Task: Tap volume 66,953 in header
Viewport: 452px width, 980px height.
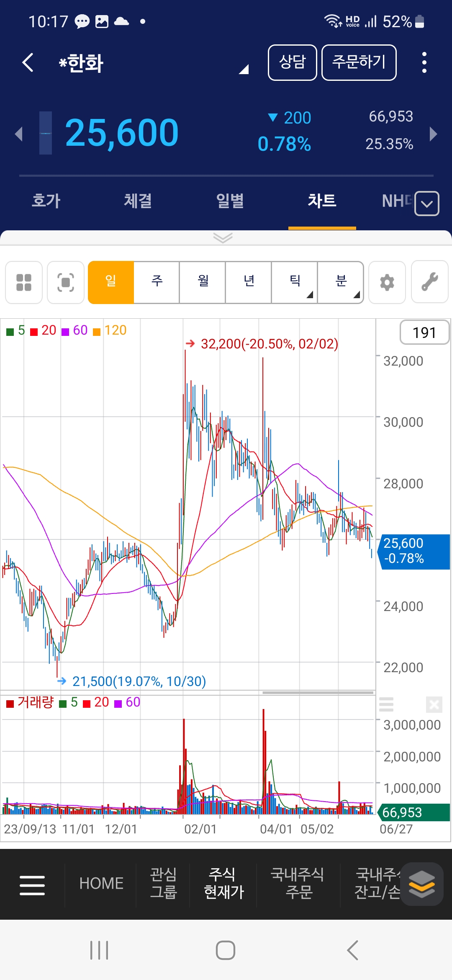Action: [x=391, y=116]
